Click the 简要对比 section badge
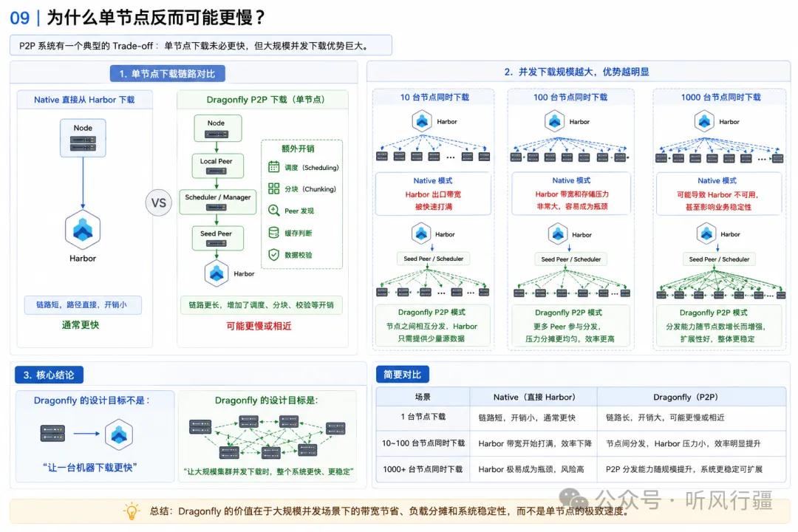Screen dimensions: 798x532 click(x=402, y=375)
